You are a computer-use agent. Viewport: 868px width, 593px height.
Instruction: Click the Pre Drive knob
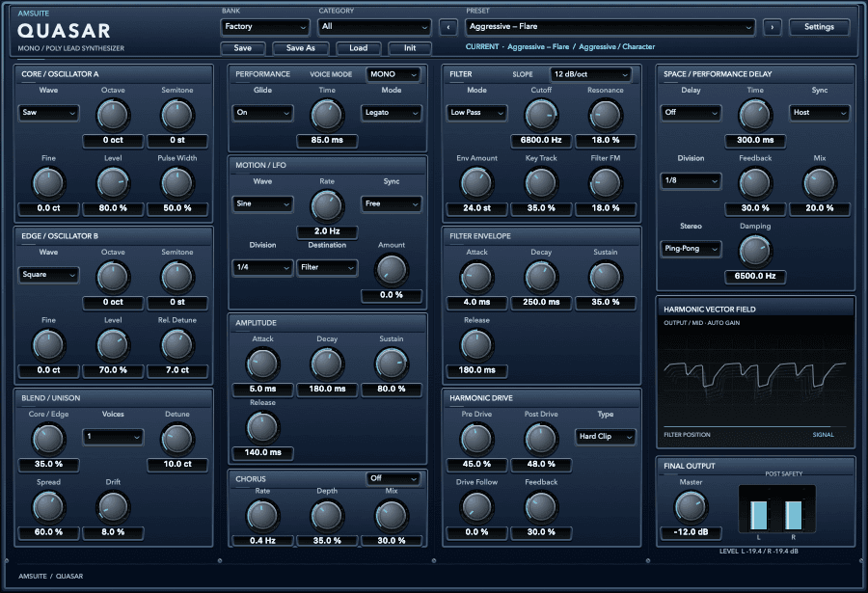pyautogui.click(x=476, y=439)
